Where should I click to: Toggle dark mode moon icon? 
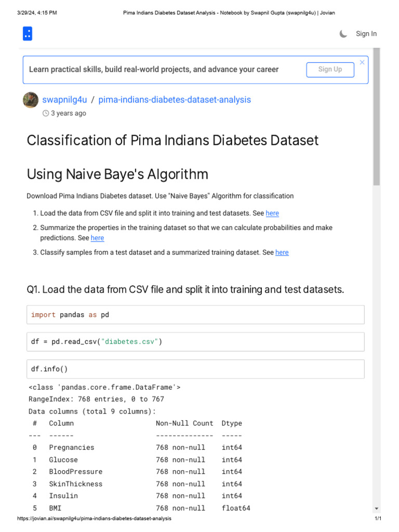pyautogui.click(x=343, y=34)
